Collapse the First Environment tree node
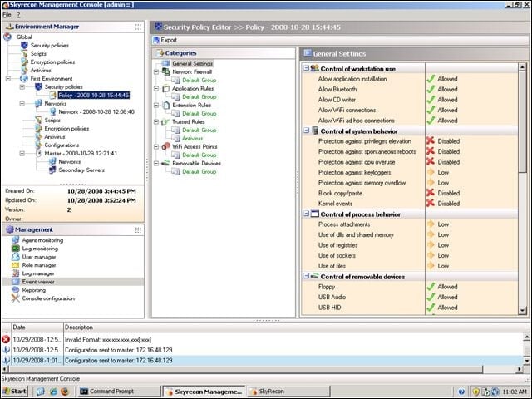 pyautogui.click(x=7, y=79)
